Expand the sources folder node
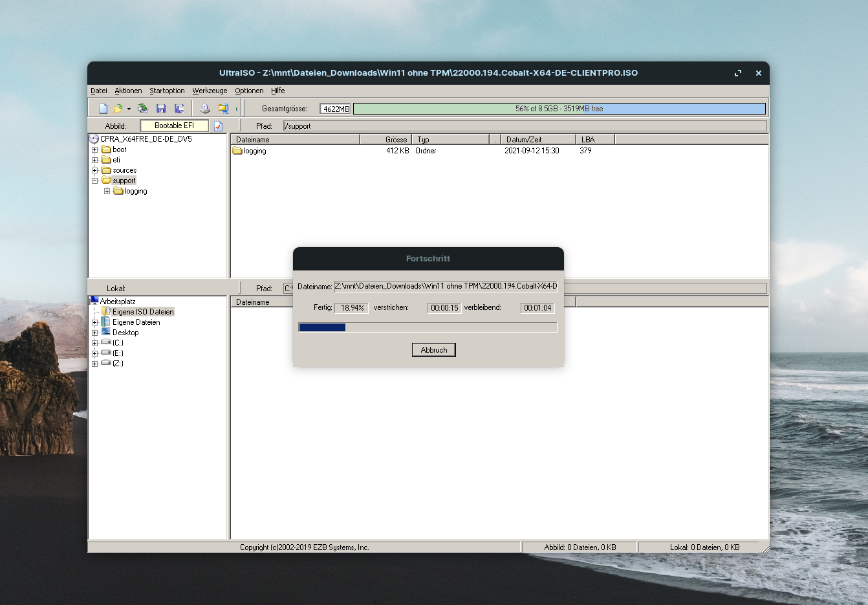The width and height of the screenshot is (868, 605). point(94,170)
